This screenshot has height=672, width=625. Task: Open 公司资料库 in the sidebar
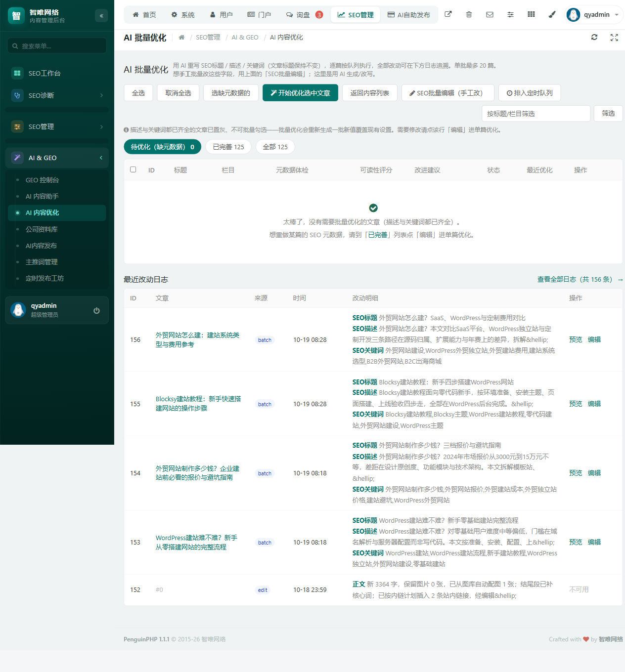coord(57,229)
